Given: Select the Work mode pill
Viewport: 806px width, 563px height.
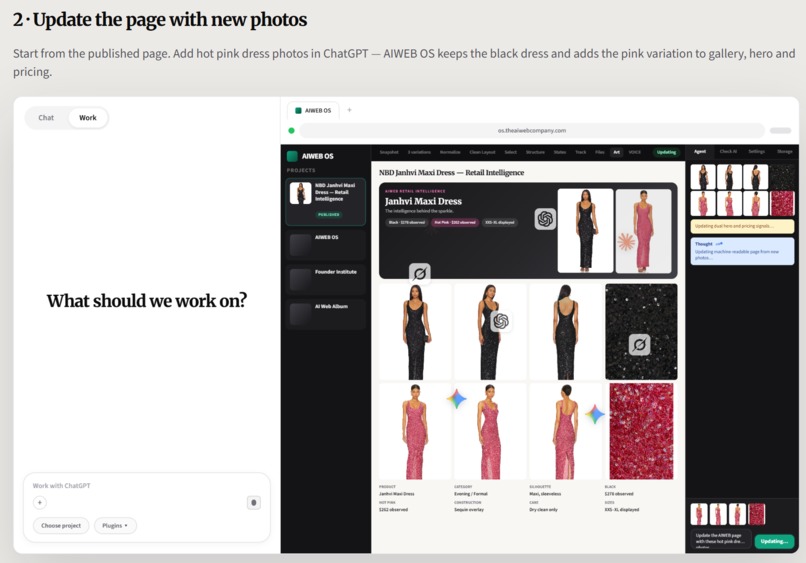Looking at the screenshot, I should [87, 118].
